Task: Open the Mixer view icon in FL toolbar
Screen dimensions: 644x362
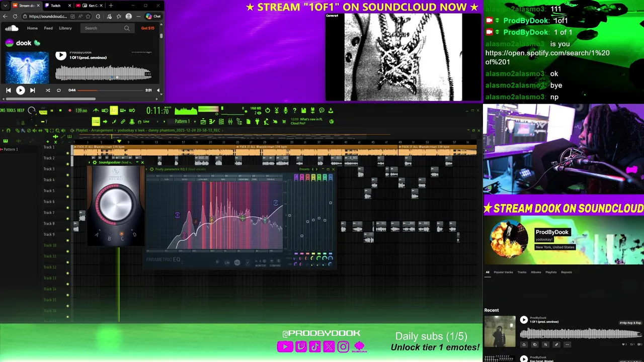Action: pyautogui.click(x=230, y=121)
